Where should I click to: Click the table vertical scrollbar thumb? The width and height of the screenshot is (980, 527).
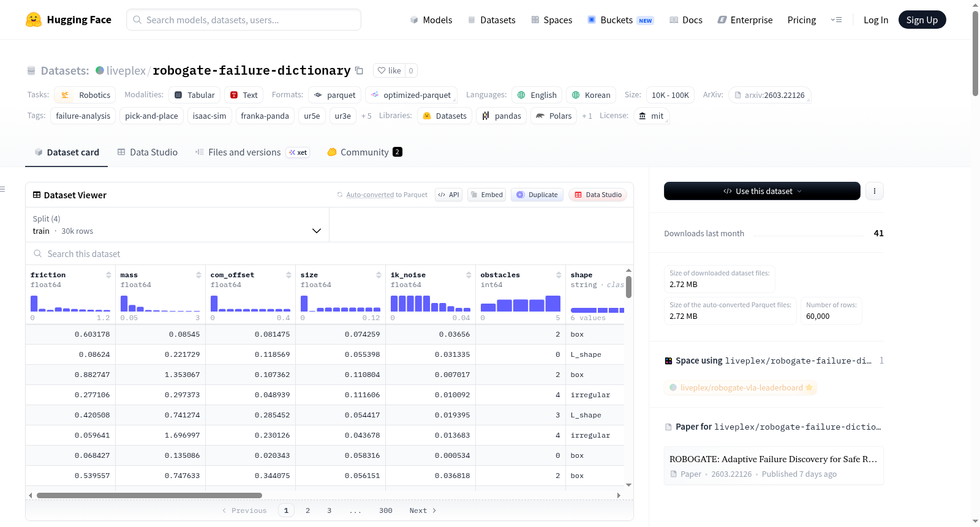pyautogui.click(x=628, y=287)
